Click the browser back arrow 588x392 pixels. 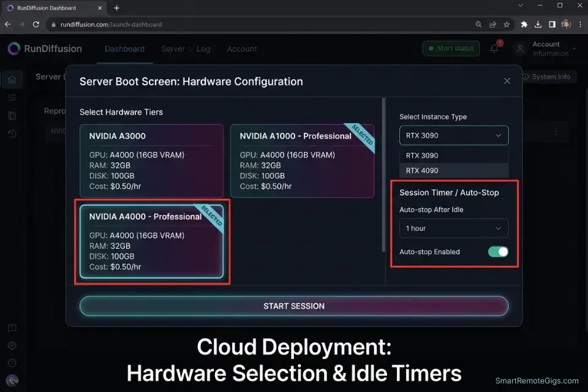[x=8, y=24]
